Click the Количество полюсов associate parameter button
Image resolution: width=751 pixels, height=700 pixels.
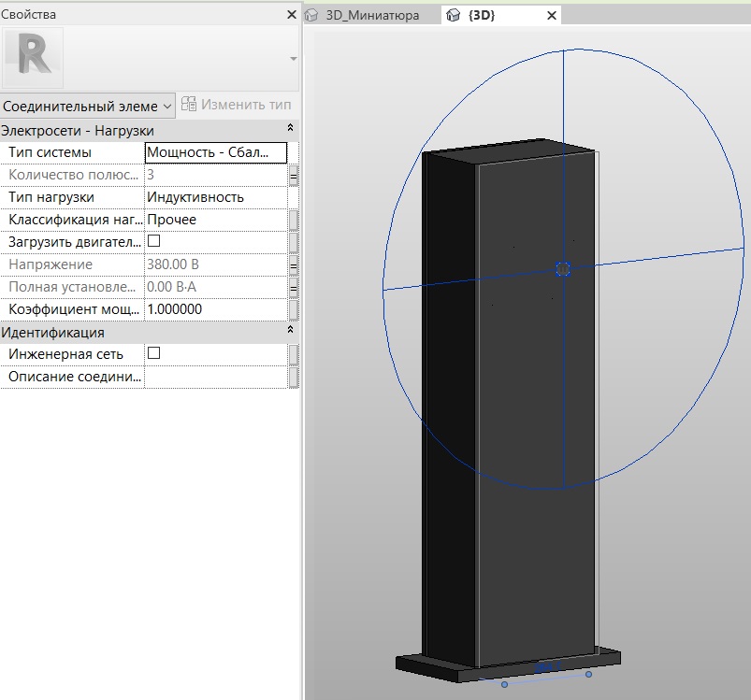tap(294, 175)
